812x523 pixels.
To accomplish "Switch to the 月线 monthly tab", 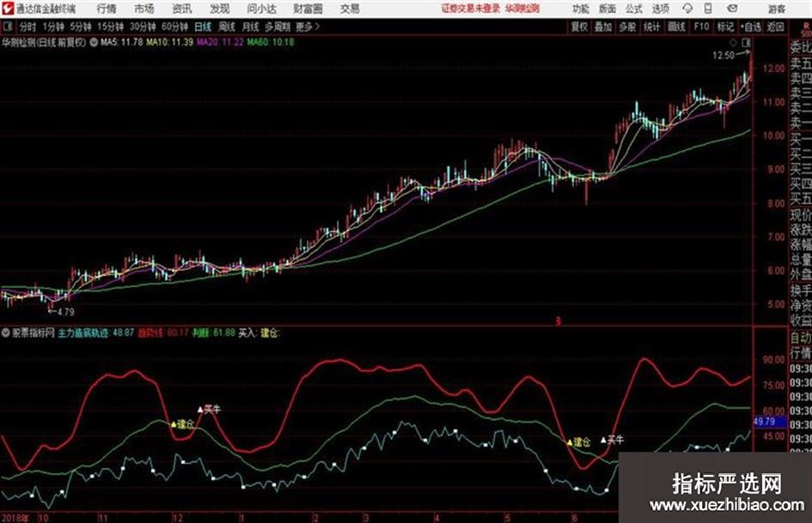I will pos(251,27).
